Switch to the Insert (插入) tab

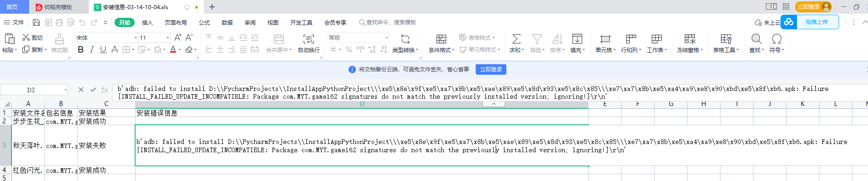point(147,22)
